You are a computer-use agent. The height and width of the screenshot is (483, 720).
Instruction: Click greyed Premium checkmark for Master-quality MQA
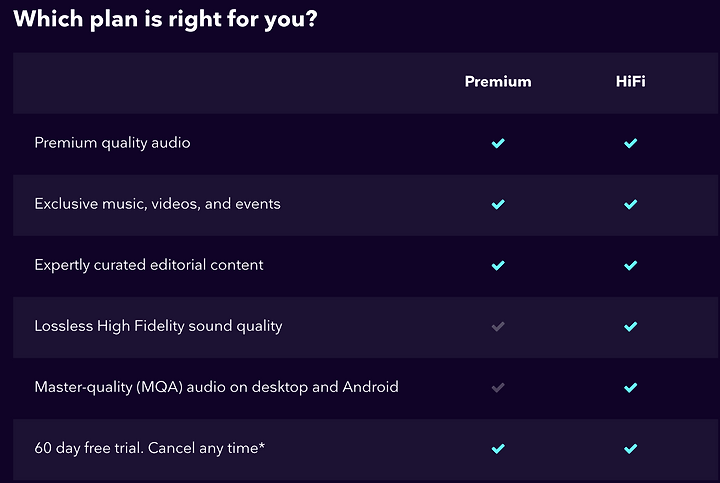[498, 388]
